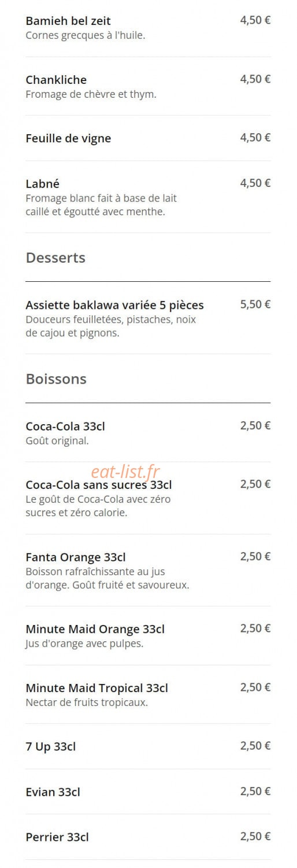Click the 5,50 € baklawa price

pyautogui.click(x=255, y=304)
